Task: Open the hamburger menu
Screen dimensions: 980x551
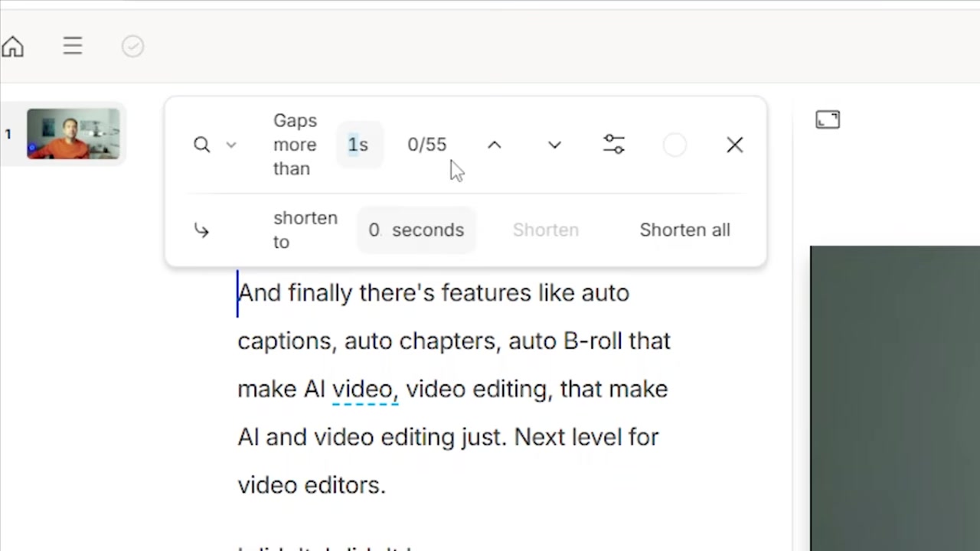Action: (x=73, y=47)
